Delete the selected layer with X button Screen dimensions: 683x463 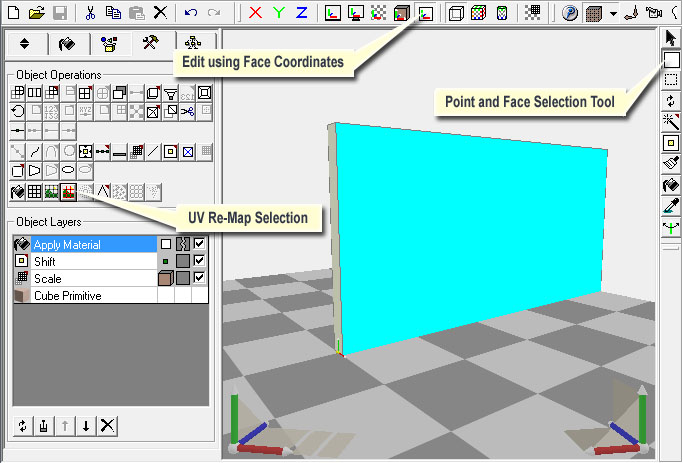tap(108, 426)
